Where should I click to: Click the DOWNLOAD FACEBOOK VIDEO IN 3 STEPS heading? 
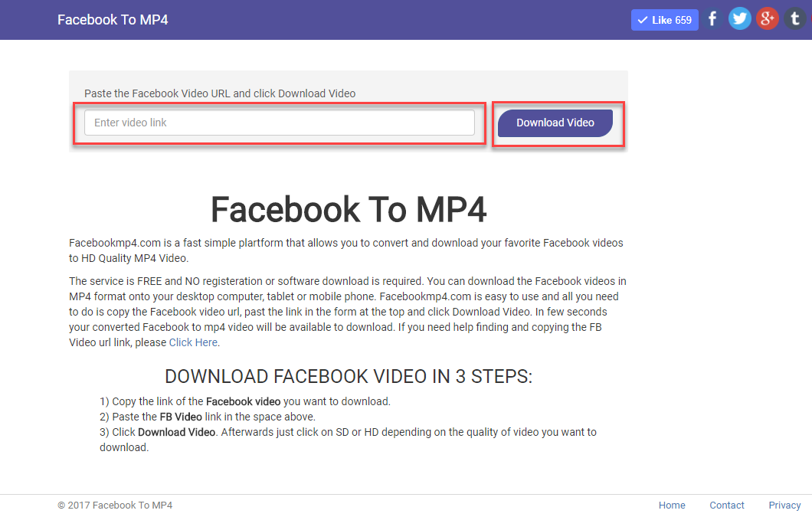(x=349, y=377)
